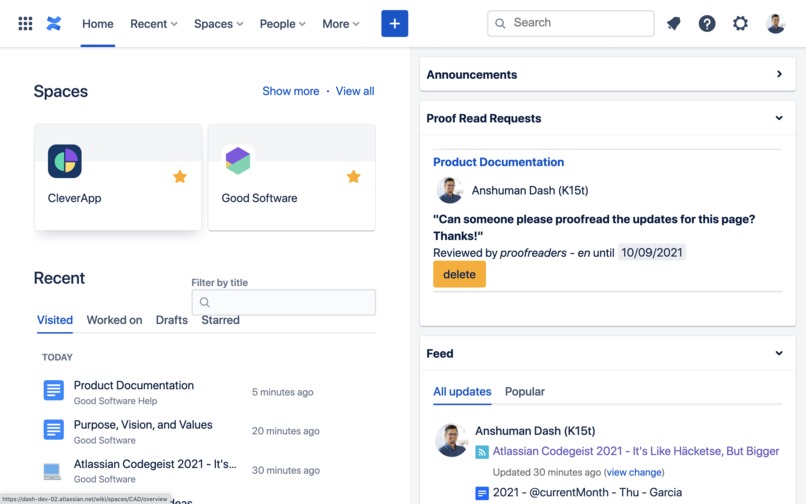Click Anshuman Dash avatar in Feed
The width and height of the screenshot is (806, 504).
pyautogui.click(x=451, y=440)
